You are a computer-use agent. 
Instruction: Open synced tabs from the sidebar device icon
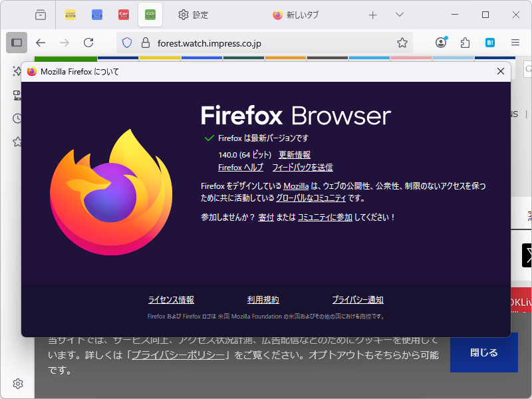(x=17, y=95)
